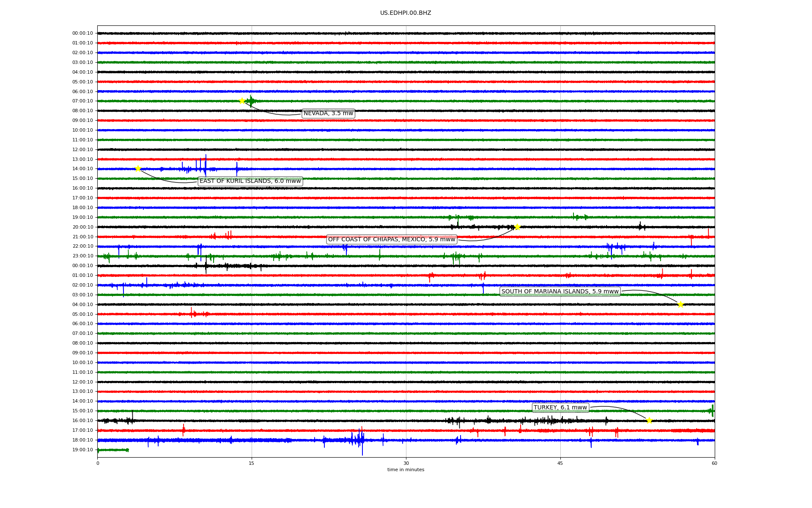Click the 45 tick label on x-axis
This screenshot has height=508, width=812.
pyautogui.click(x=560, y=463)
